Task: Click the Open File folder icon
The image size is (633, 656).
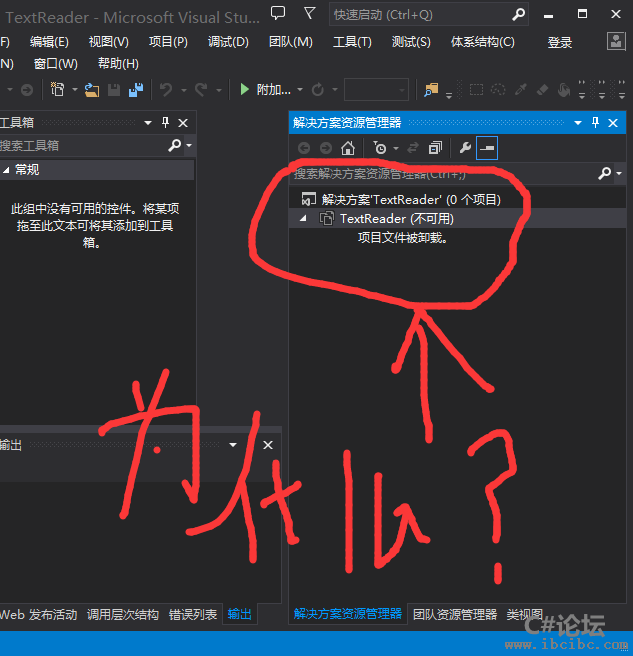Action: [92, 90]
